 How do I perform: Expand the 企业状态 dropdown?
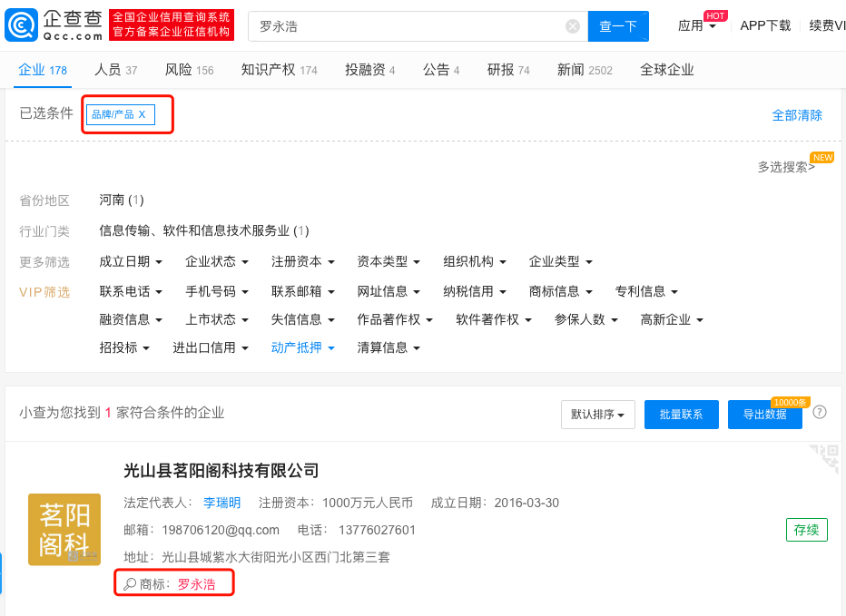point(216,261)
